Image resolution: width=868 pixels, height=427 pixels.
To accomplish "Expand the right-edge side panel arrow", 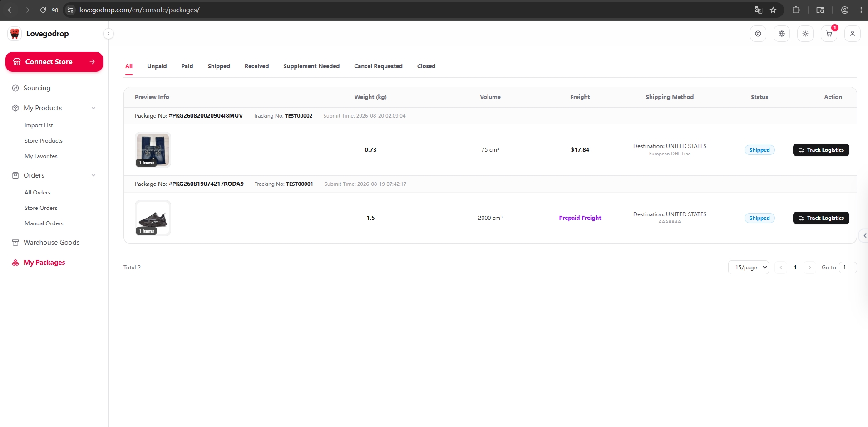I will (864, 236).
